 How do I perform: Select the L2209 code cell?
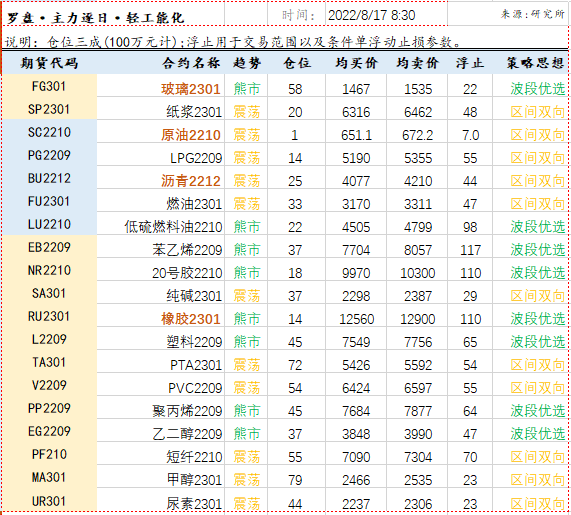pyautogui.click(x=49, y=339)
